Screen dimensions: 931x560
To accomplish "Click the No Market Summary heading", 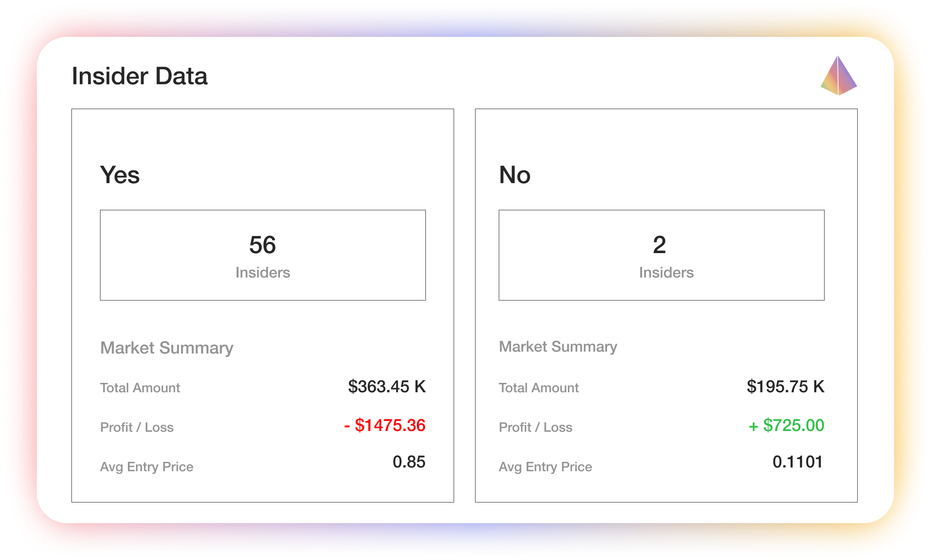I will click(558, 346).
